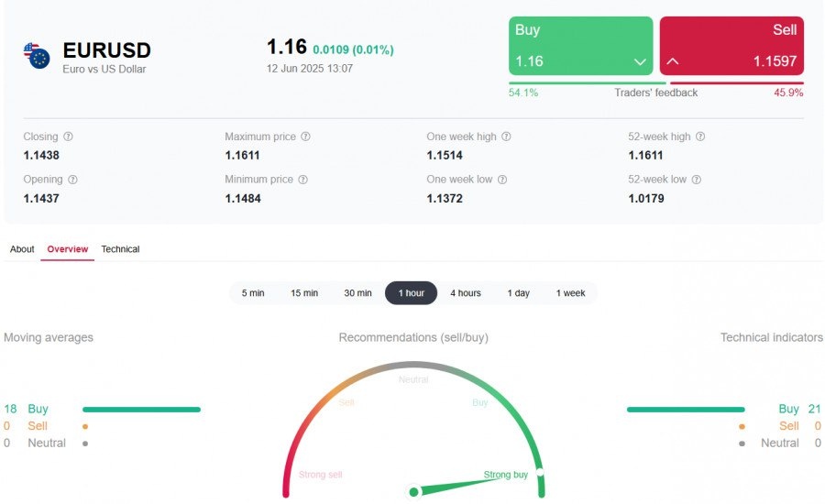Click the Opening value 1.1437

[41, 198]
